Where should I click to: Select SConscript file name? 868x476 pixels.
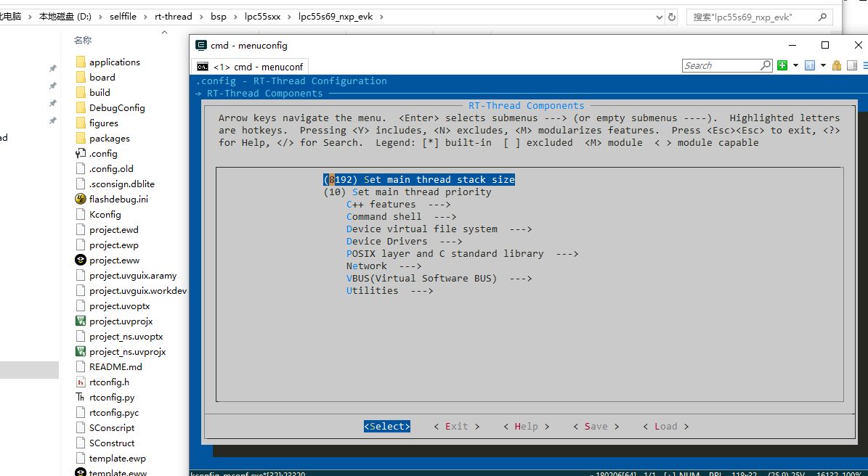(x=112, y=428)
